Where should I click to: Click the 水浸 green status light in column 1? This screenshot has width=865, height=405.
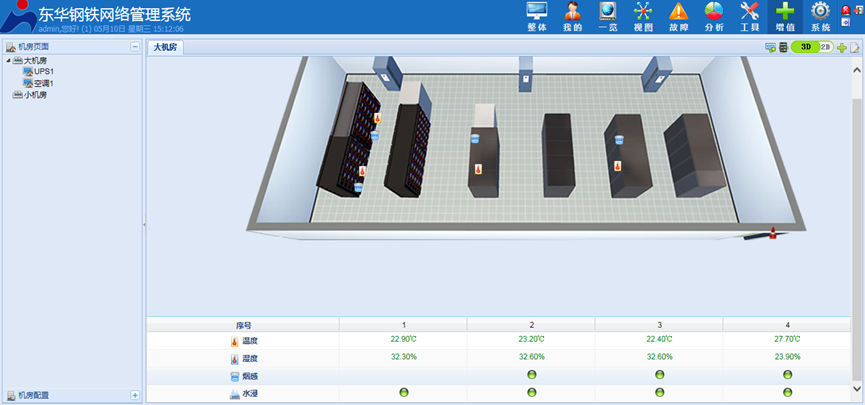[x=403, y=392]
